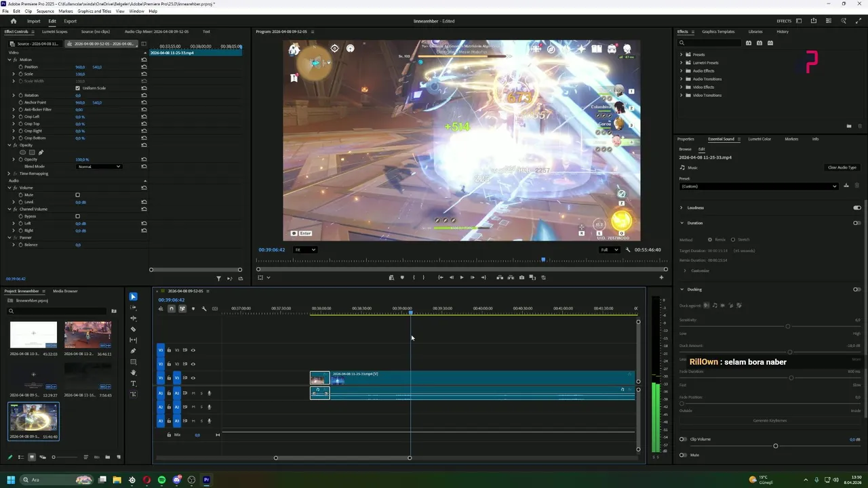Toggle Linked Selection in timeline
This screenshot has height=488, width=868.
coord(182,308)
